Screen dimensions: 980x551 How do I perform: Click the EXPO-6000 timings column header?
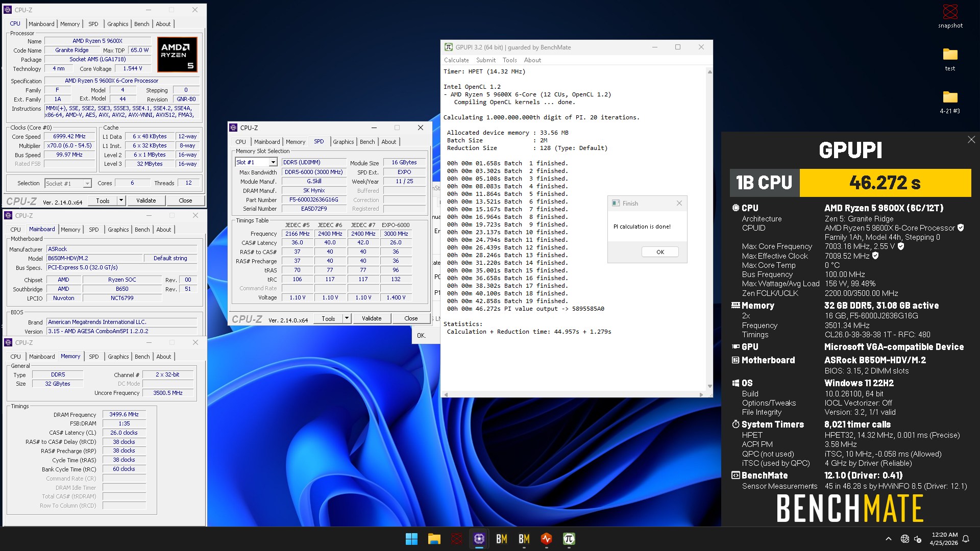click(x=396, y=225)
